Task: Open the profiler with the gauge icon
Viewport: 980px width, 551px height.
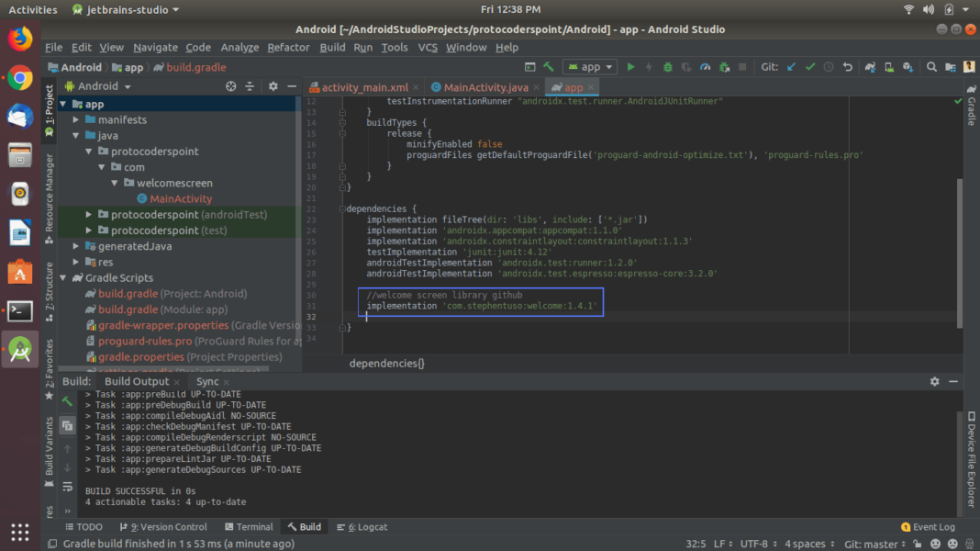Action: pyautogui.click(x=704, y=66)
